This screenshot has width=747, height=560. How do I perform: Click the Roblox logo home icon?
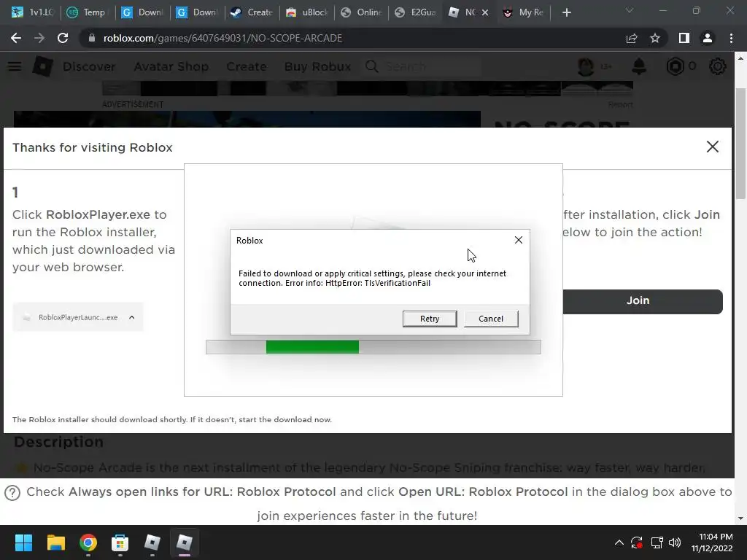click(42, 66)
